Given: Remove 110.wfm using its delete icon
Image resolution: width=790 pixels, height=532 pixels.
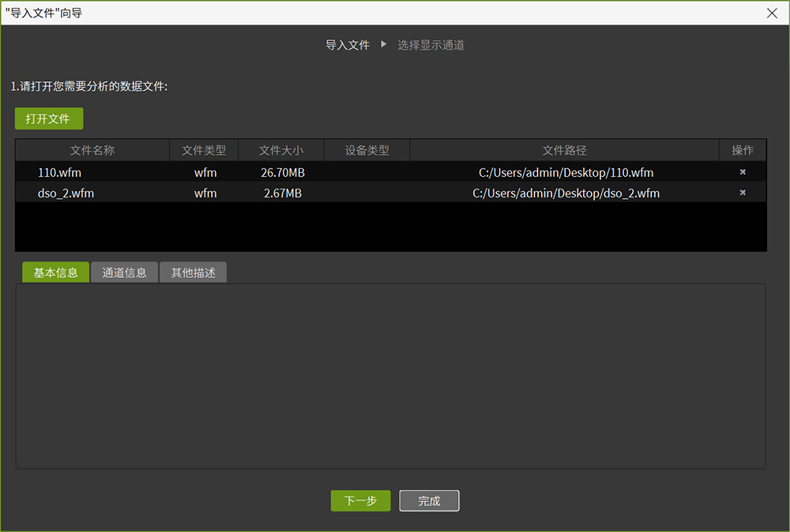Looking at the screenshot, I should [743, 172].
